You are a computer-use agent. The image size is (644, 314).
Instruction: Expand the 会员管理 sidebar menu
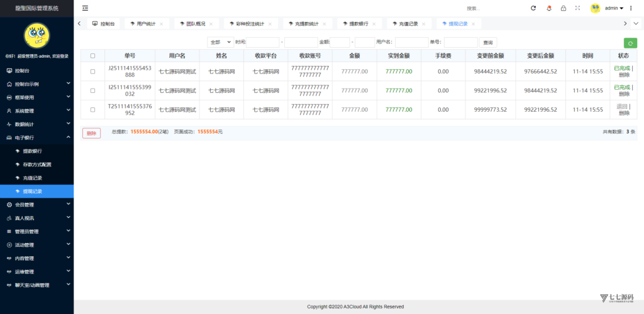tap(36, 205)
